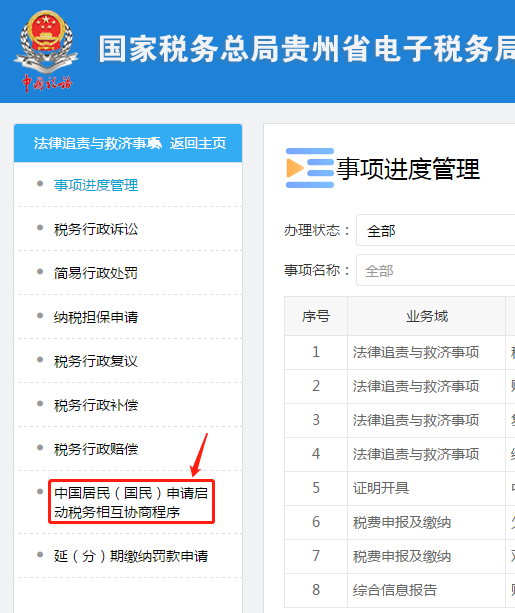
Task: Click 税费申报及缴纳 in row 7
Action: (402, 556)
